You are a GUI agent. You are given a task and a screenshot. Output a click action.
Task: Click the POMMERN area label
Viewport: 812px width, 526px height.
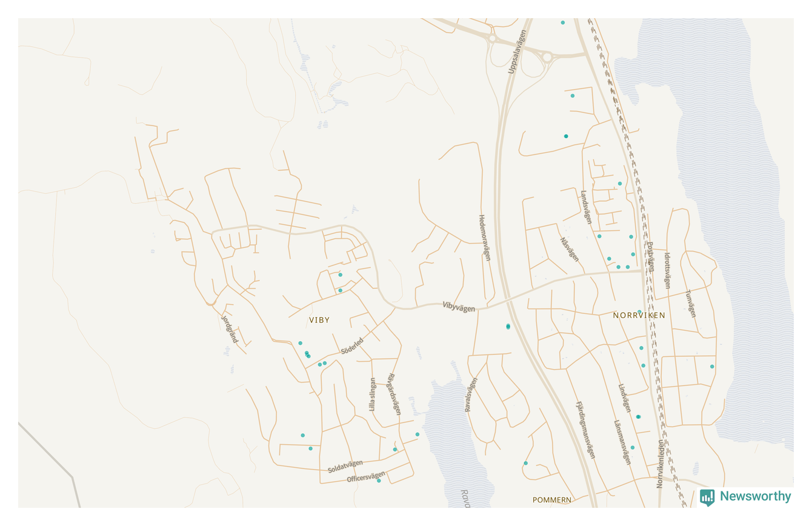pos(551,500)
